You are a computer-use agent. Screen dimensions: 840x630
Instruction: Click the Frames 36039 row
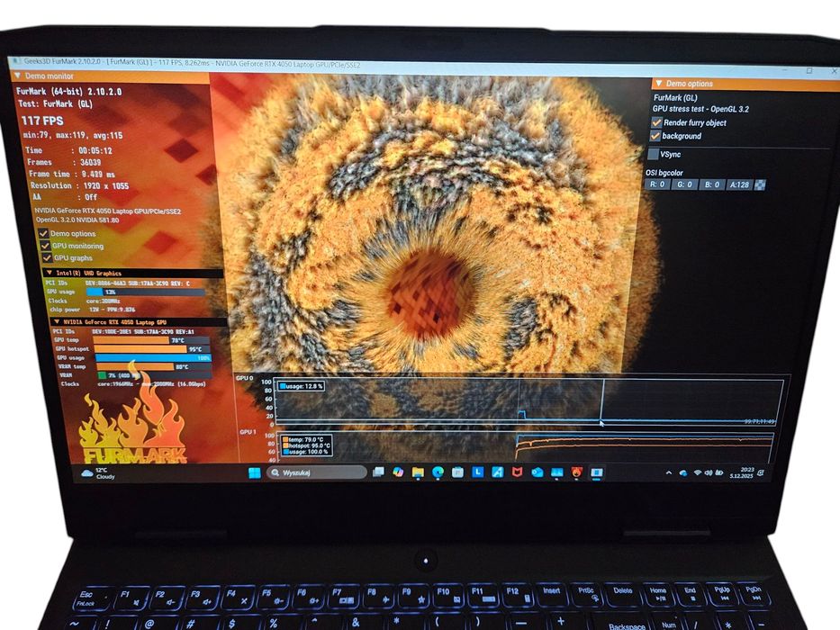(64, 162)
